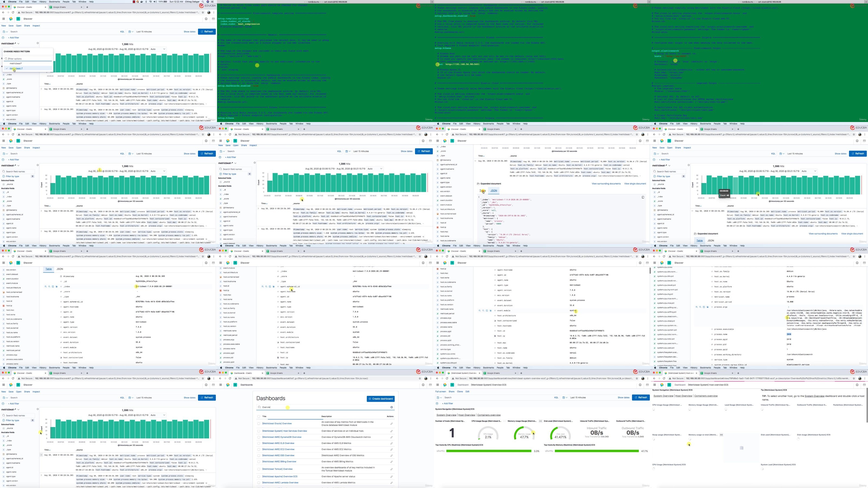Filter for field present on highlighted _index row
Screen dimensions: 868x488
click(56, 287)
